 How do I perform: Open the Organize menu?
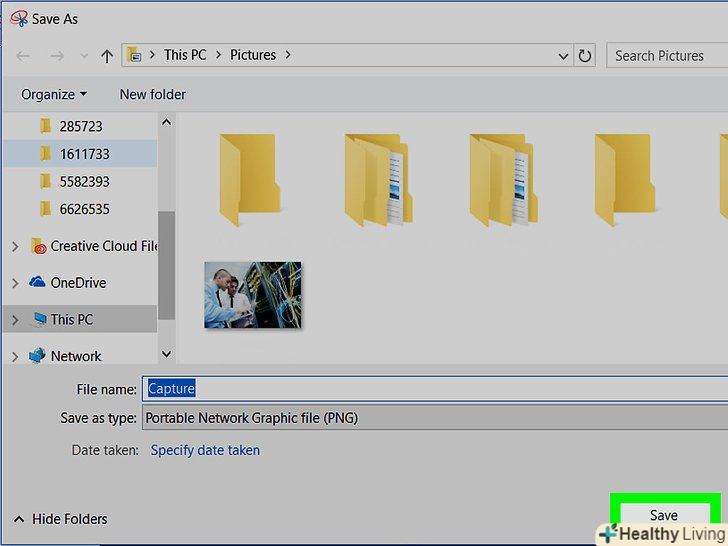click(x=54, y=94)
